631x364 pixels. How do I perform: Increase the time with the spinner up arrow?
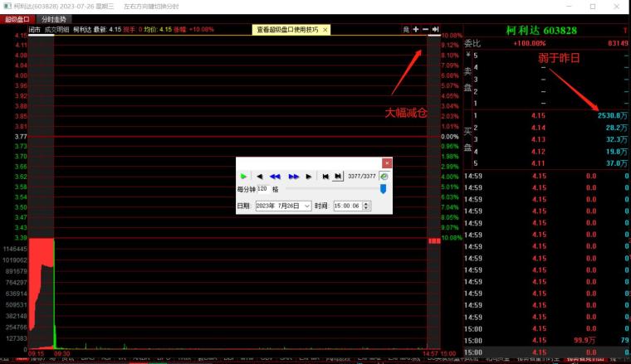(367, 203)
